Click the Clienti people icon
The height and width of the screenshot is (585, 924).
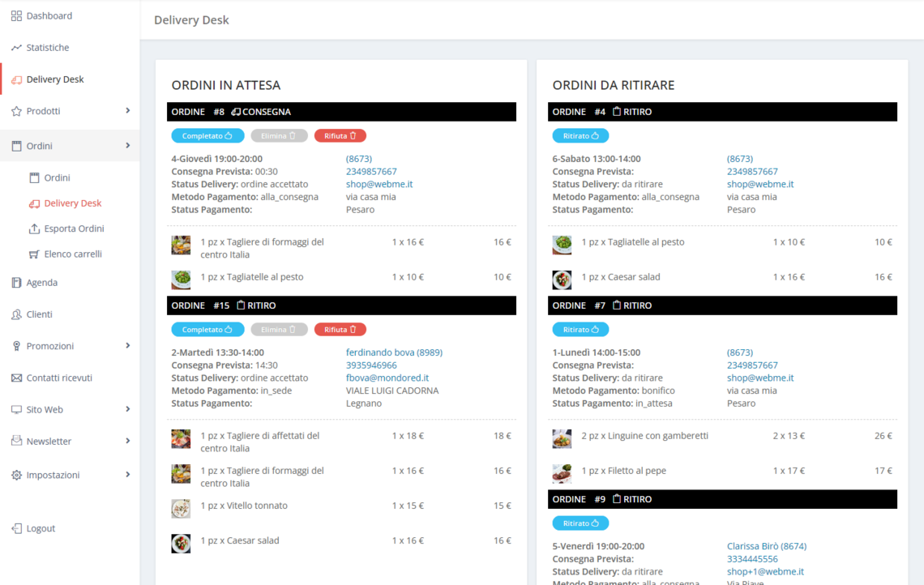click(x=16, y=314)
